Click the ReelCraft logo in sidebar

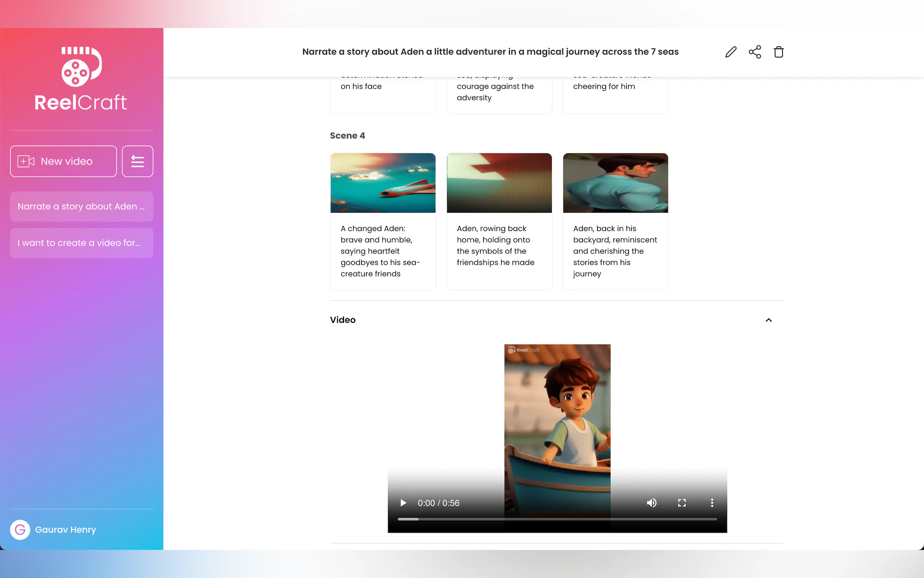[x=81, y=79]
